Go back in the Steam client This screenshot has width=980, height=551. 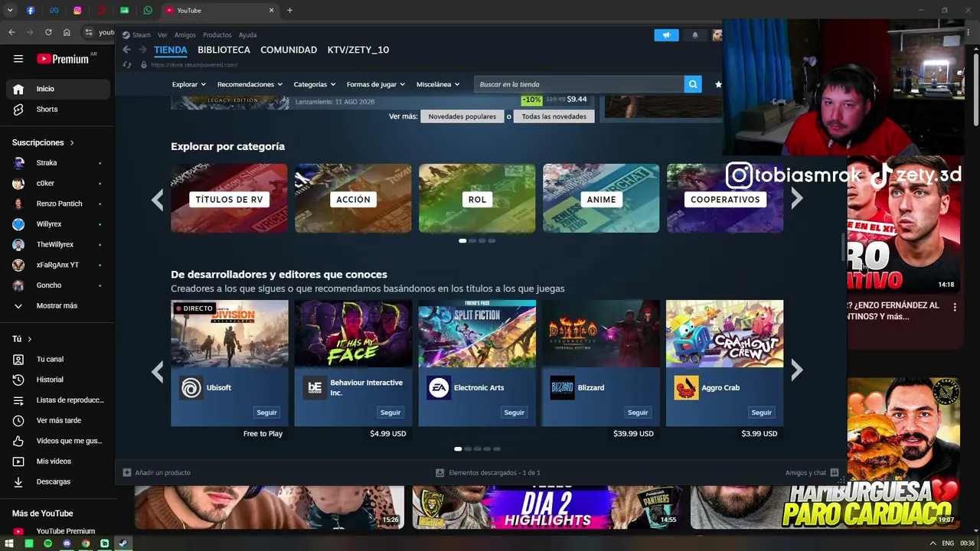tap(127, 50)
